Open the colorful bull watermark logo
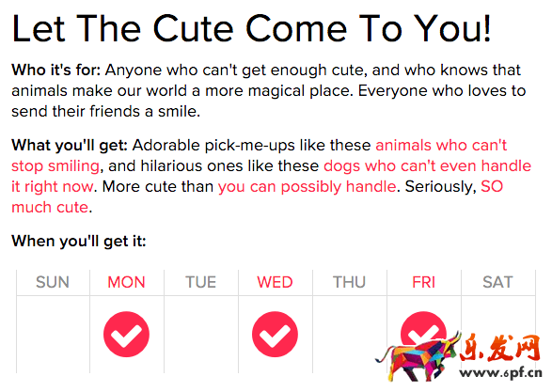The width and height of the screenshot is (552, 392). pos(418,356)
